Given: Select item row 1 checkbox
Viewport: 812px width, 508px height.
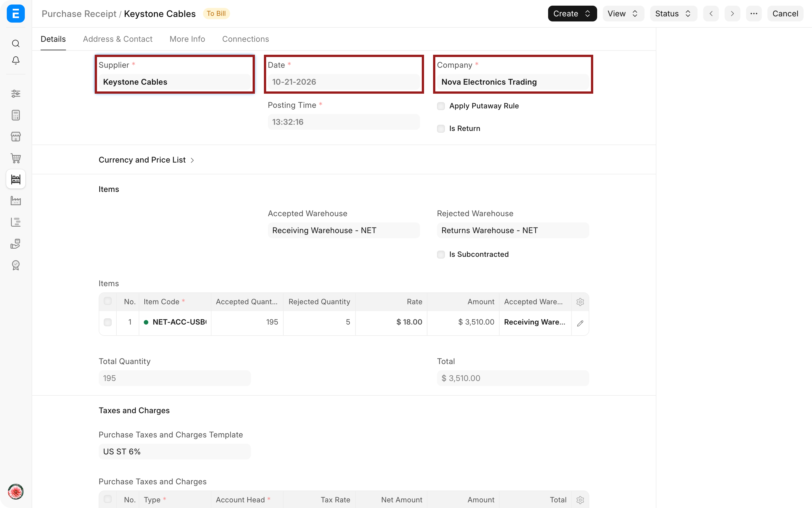Looking at the screenshot, I should click(108, 322).
